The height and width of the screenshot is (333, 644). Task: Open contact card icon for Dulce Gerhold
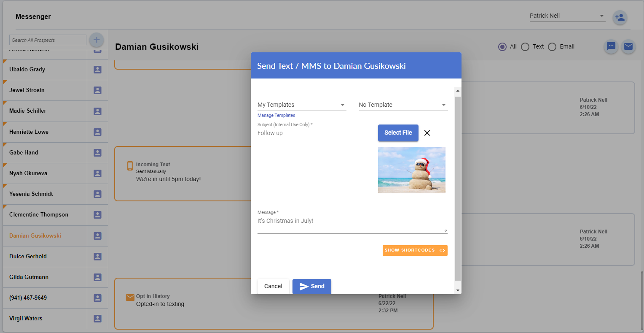[97, 257]
